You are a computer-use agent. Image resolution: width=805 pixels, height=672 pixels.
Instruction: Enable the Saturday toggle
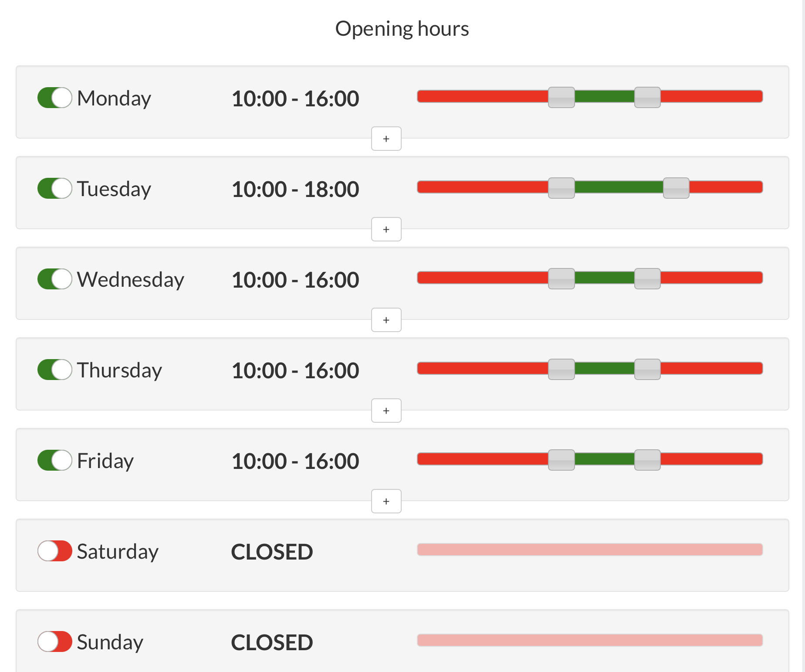(x=55, y=551)
